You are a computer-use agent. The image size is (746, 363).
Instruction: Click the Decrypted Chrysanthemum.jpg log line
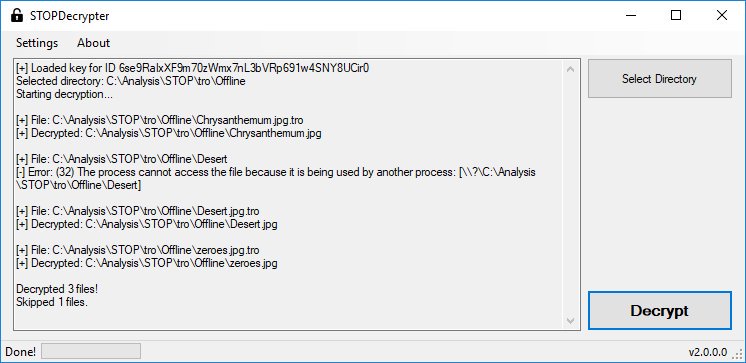point(168,133)
